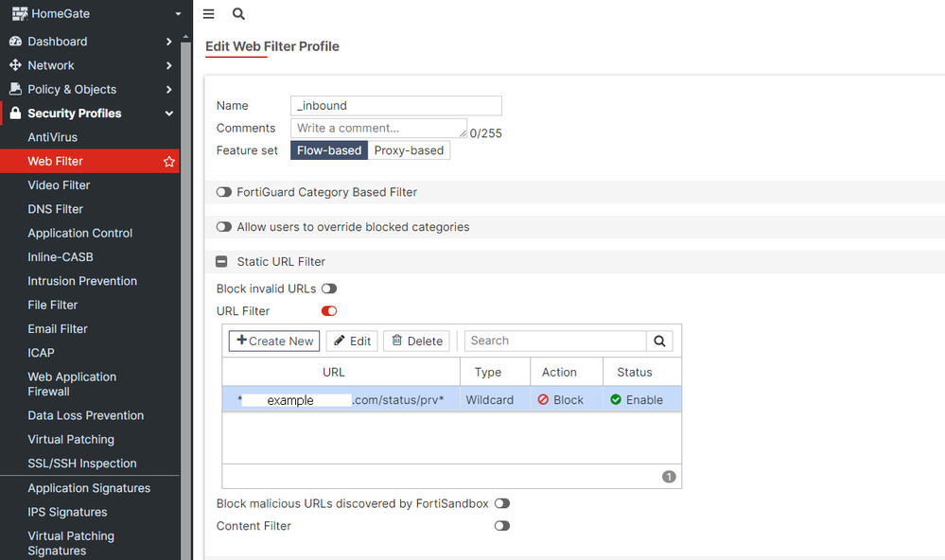The width and height of the screenshot is (945, 560).
Task: Click the hamburger menu icon
Action: 208,14
